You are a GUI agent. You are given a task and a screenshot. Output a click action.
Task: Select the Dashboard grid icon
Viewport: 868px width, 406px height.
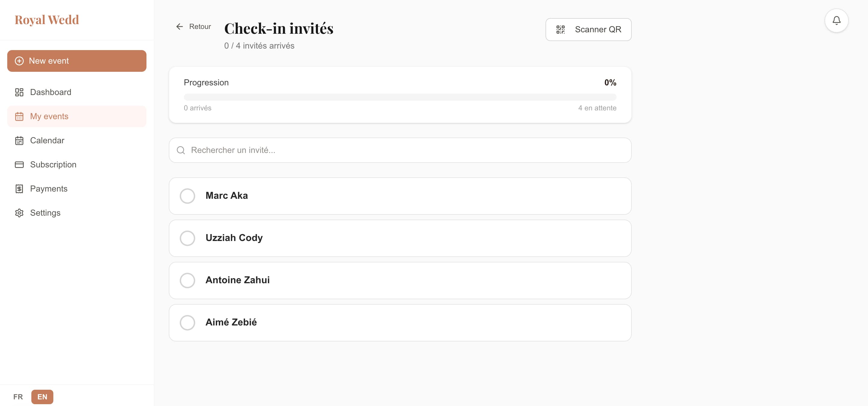(x=19, y=92)
